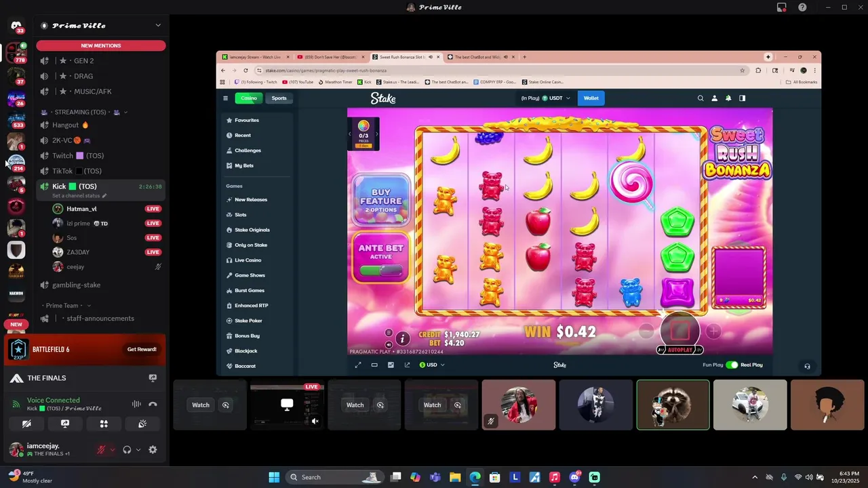Open the PrimeVille server dropdown header
868x488 pixels.
coord(101,26)
